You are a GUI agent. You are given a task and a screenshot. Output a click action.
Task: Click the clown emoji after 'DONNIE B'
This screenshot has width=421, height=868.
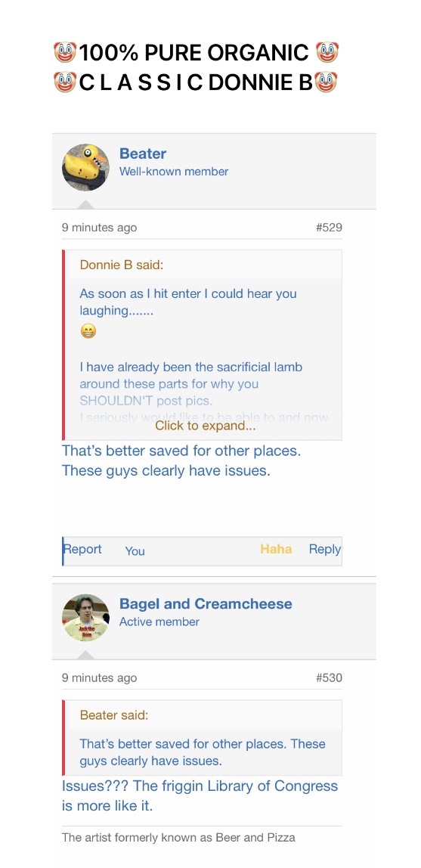[x=325, y=82]
